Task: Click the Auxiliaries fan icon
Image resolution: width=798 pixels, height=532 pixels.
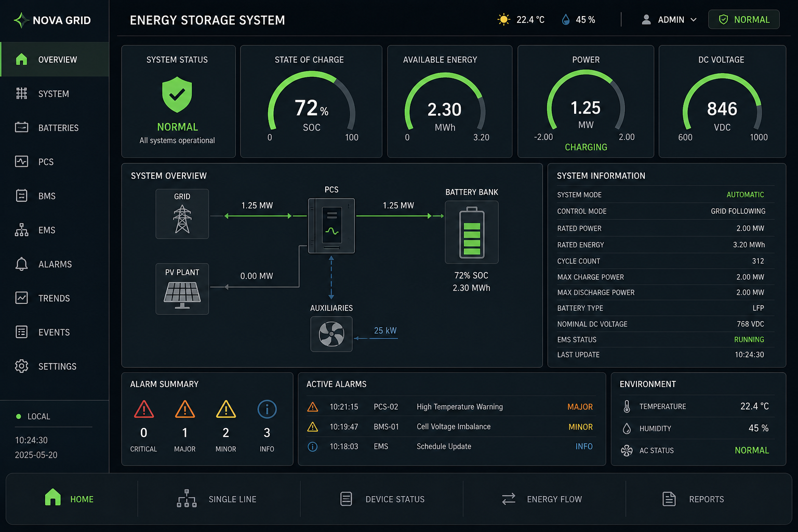Action: (x=331, y=334)
